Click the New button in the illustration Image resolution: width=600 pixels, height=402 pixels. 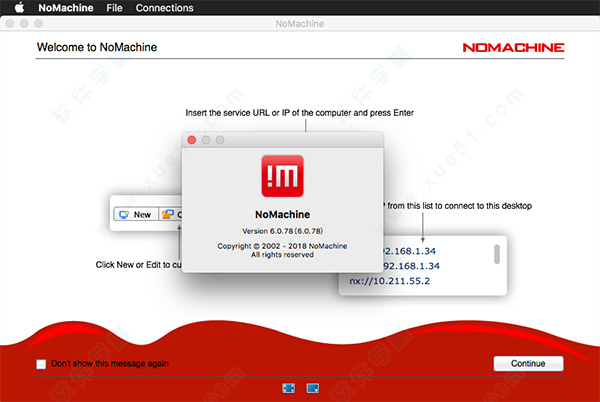pyautogui.click(x=136, y=215)
